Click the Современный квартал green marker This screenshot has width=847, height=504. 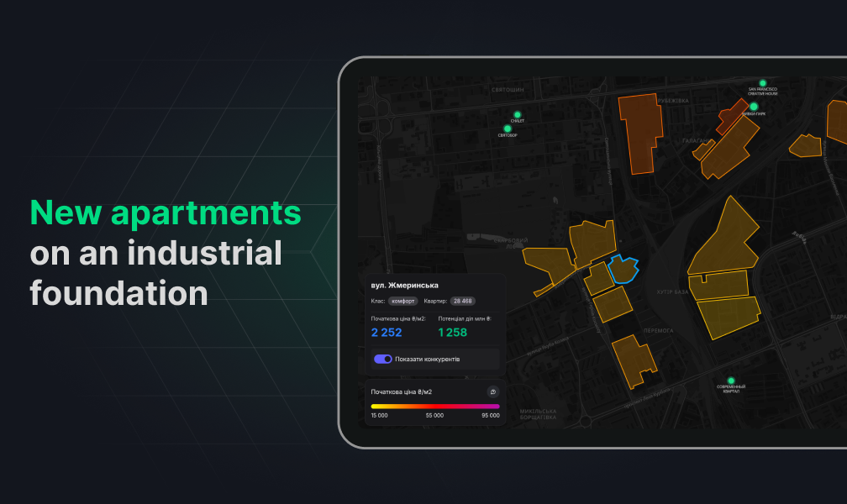point(731,381)
